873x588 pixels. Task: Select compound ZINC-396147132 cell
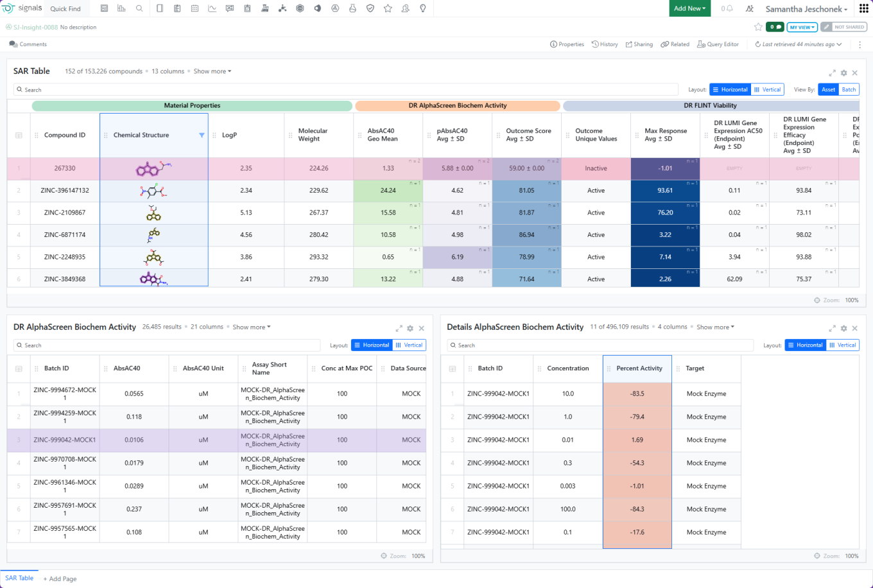tap(66, 191)
